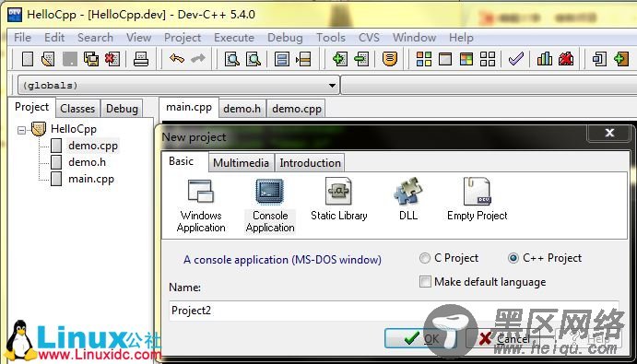Select the DLL project type

408,200
